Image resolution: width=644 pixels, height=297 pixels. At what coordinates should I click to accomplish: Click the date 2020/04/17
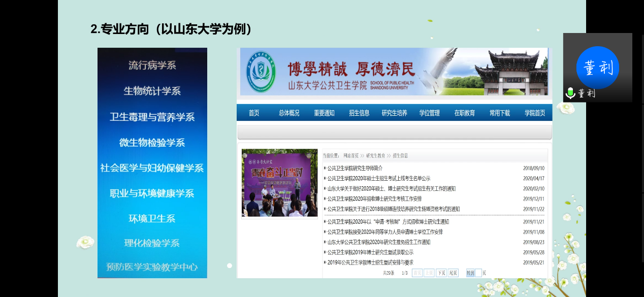tap(534, 178)
